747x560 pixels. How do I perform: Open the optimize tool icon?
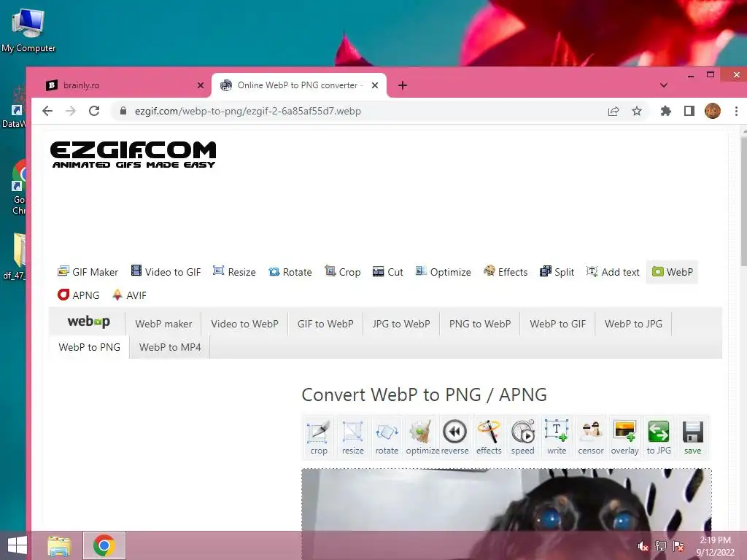(x=421, y=437)
